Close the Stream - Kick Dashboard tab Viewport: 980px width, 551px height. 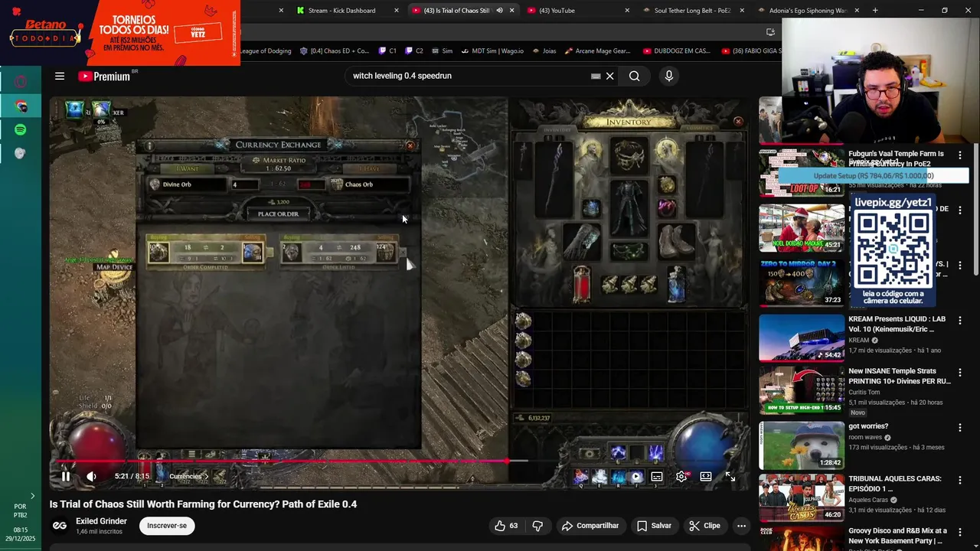396,11
